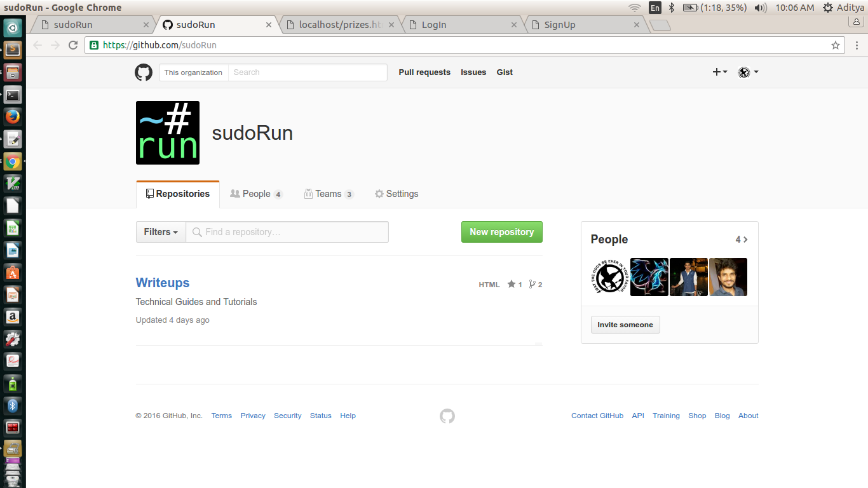
Task: Open the Terms footer link
Action: point(222,416)
